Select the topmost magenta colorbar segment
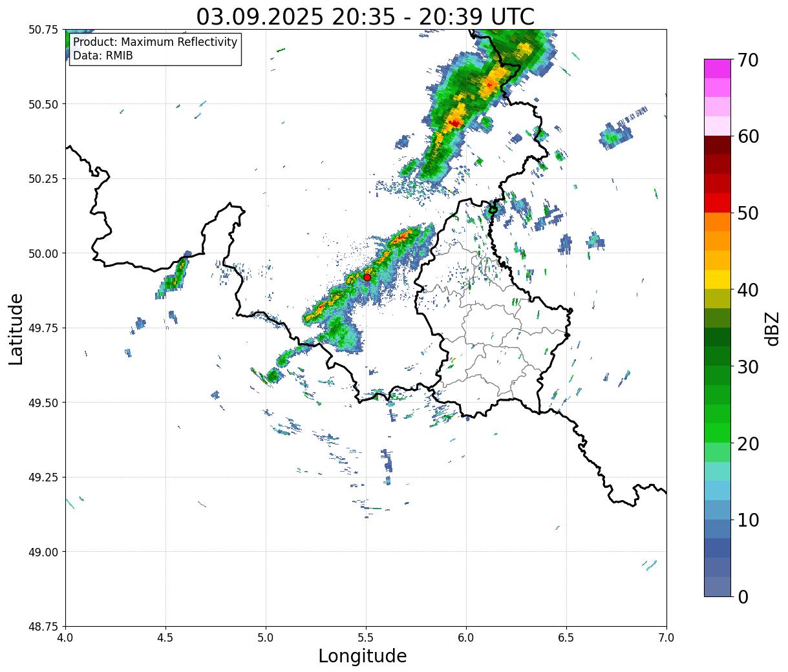Screen dimensions: 788x672 (x=718, y=68)
